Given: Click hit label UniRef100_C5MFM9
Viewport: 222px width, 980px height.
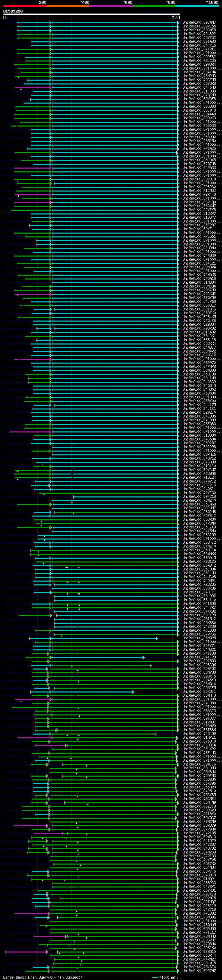Looking at the screenshot, I should click(199, 803).
